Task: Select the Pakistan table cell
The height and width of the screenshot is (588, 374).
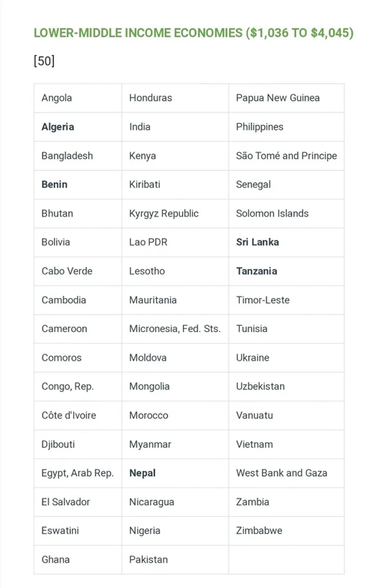Action: pyautogui.click(x=148, y=559)
